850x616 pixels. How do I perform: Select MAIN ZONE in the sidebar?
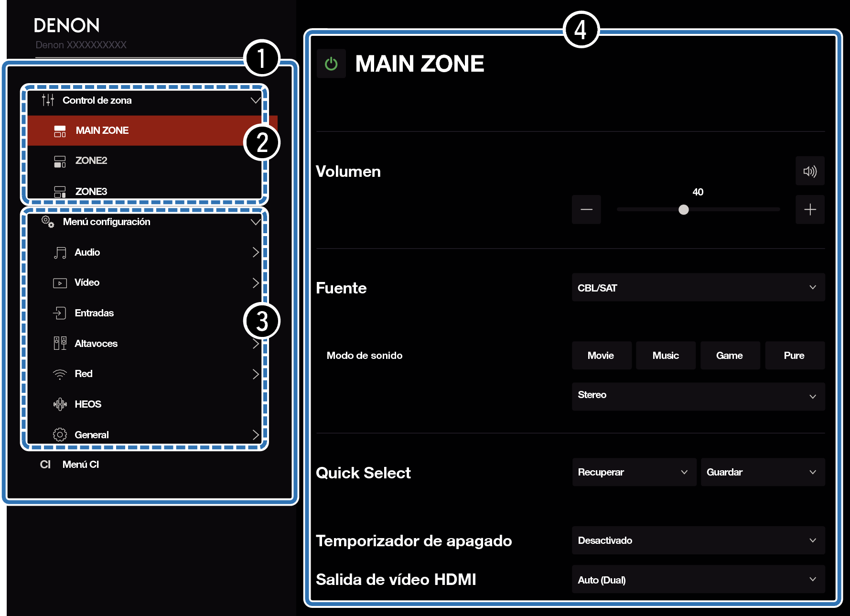pyautogui.click(x=152, y=130)
